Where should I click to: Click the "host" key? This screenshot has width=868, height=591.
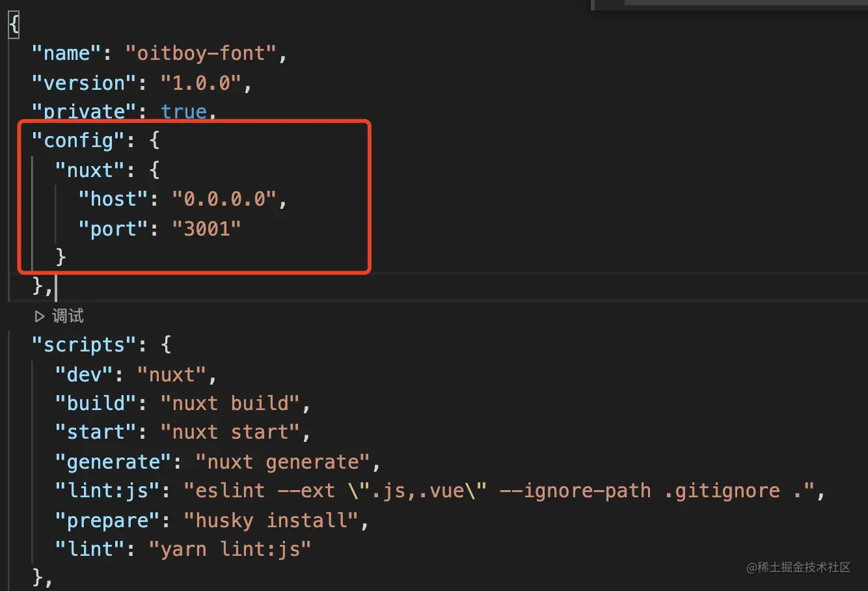tap(114, 199)
